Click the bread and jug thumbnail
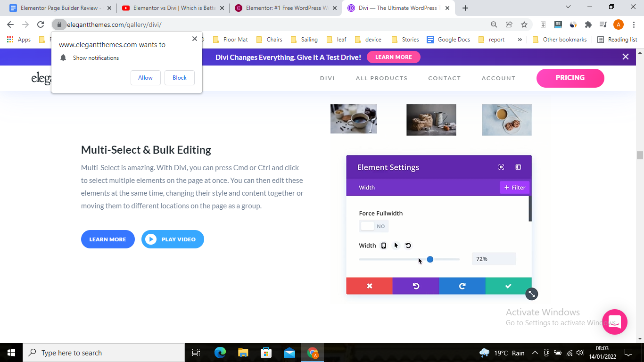 tap(431, 120)
